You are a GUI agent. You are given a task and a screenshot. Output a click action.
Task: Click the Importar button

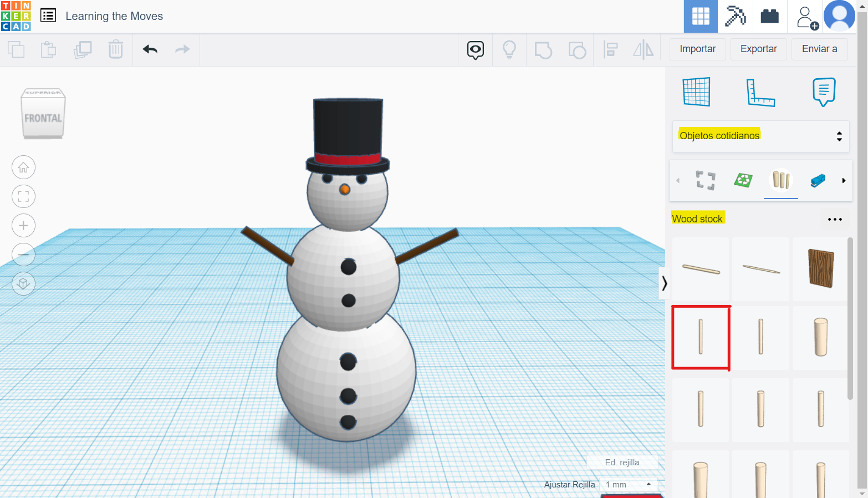point(697,49)
